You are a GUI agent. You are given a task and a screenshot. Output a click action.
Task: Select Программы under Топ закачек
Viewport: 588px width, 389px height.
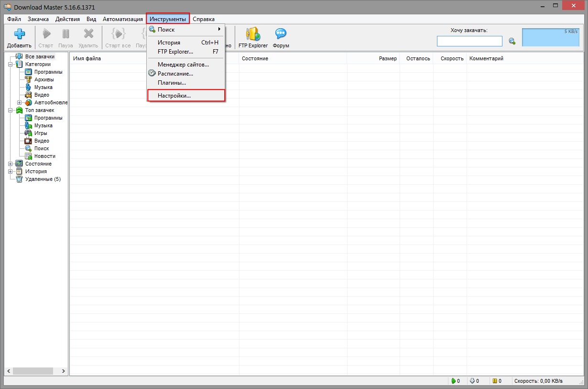[48, 118]
